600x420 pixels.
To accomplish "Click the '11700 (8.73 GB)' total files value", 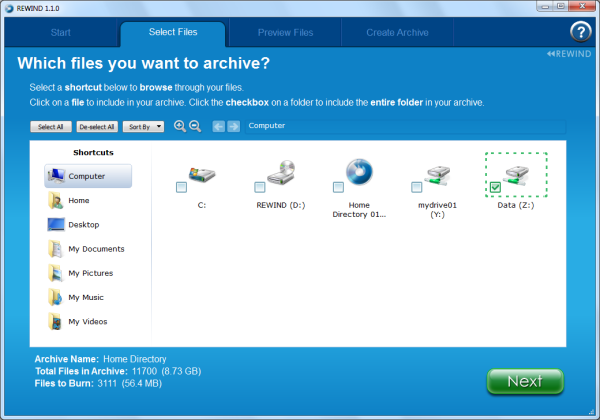I will 166,371.
